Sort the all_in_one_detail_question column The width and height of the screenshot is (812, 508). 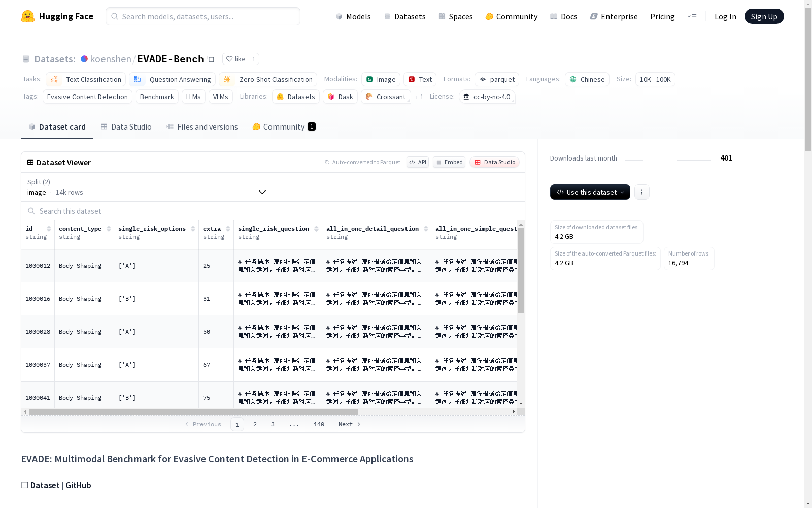tap(426, 229)
